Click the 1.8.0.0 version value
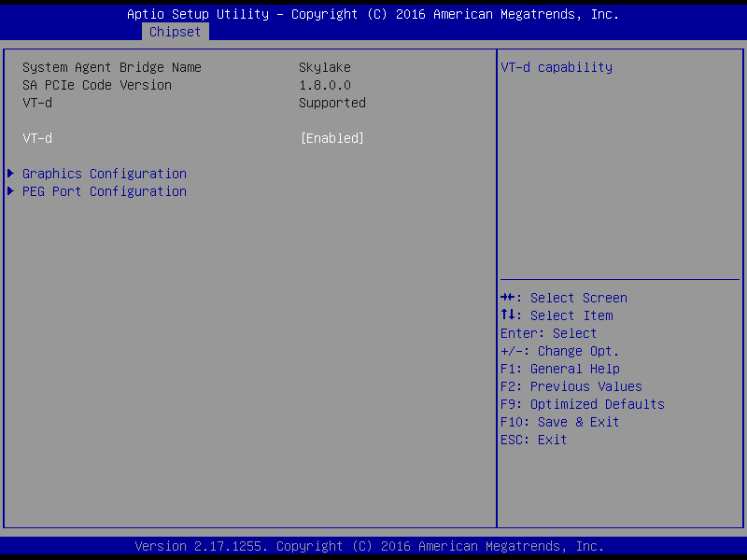This screenshot has height=560, width=747. 325,85
